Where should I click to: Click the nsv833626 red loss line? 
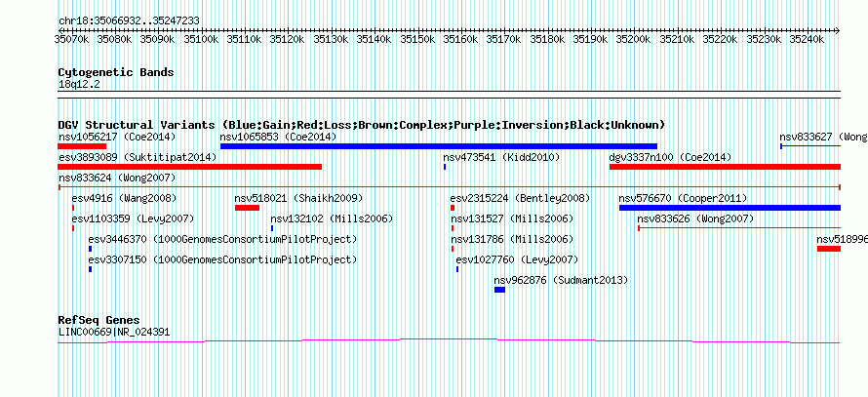[739, 227]
